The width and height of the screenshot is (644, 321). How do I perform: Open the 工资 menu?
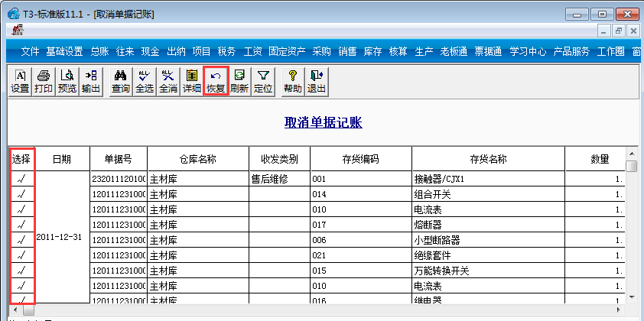tap(252, 51)
